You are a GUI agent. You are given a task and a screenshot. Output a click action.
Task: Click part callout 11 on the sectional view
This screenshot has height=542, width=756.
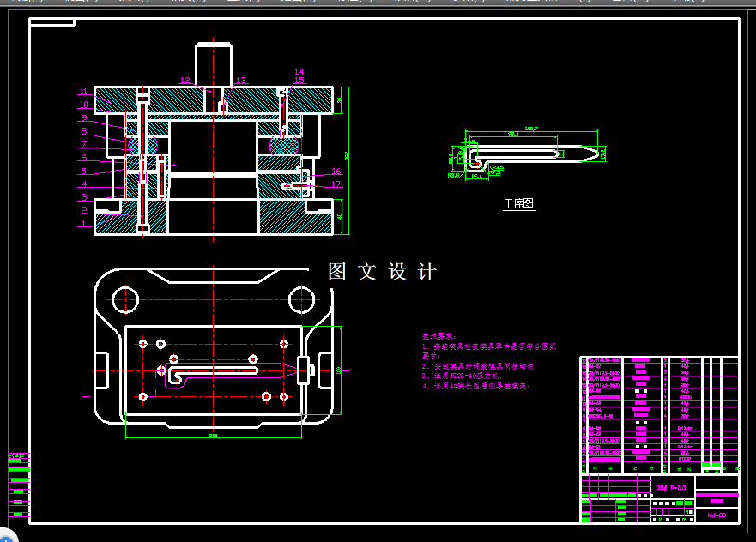(x=82, y=89)
